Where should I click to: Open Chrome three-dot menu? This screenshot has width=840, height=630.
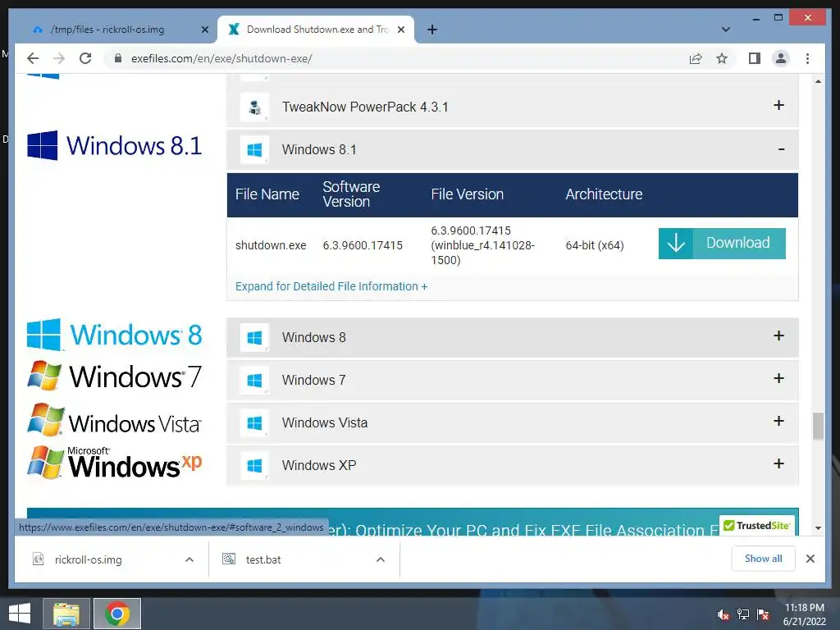click(807, 58)
